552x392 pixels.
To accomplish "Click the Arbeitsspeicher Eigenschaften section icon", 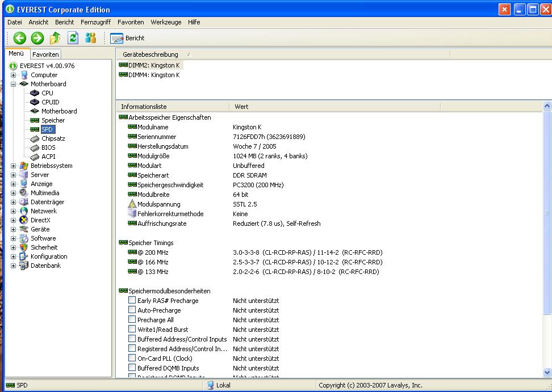I will point(123,117).
